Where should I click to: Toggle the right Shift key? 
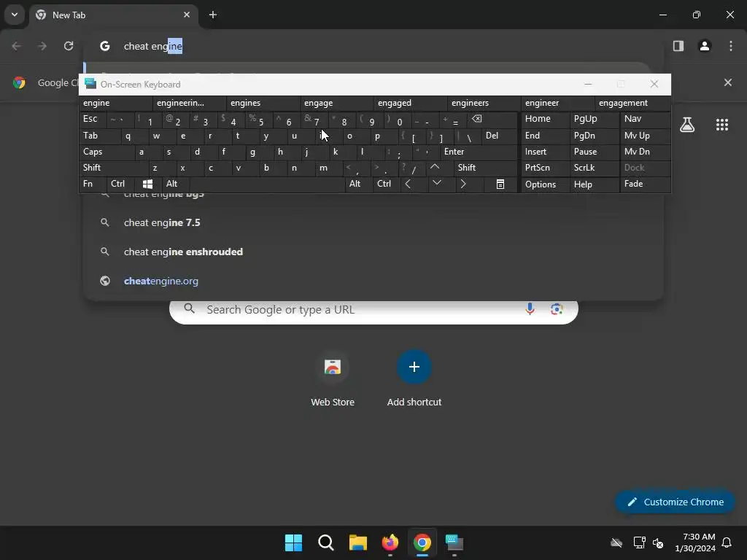point(486,168)
